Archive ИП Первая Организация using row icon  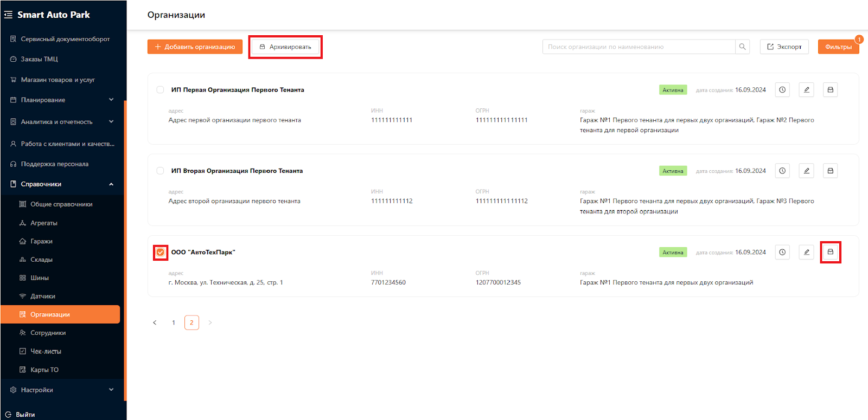[830, 90]
